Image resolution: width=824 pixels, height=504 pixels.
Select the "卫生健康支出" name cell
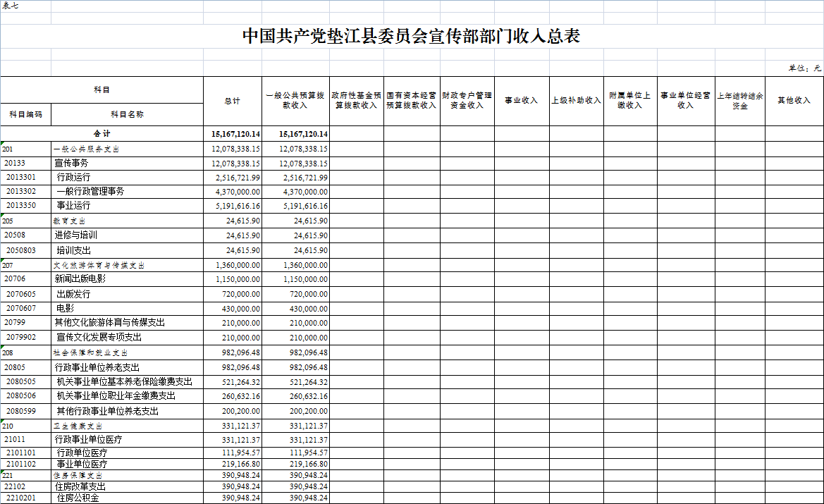tap(127, 426)
